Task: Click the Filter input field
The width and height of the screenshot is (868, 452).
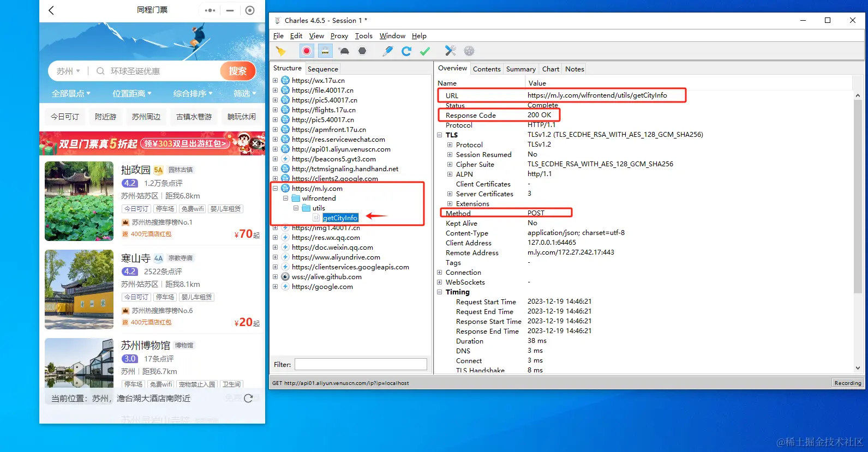Action: pyautogui.click(x=361, y=364)
